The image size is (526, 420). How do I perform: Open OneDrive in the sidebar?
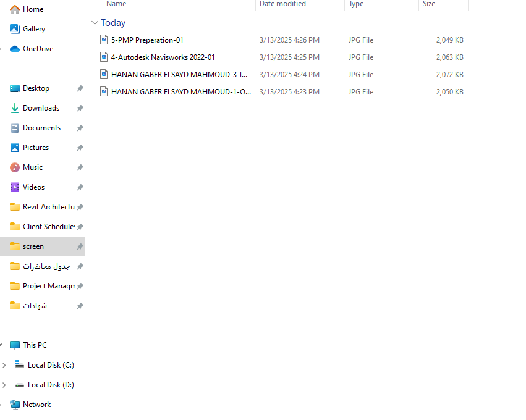pos(38,49)
